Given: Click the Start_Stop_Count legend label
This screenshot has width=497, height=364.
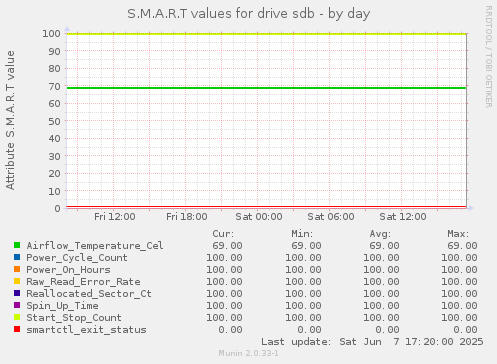Looking at the screenshot, I should point(74,318).
